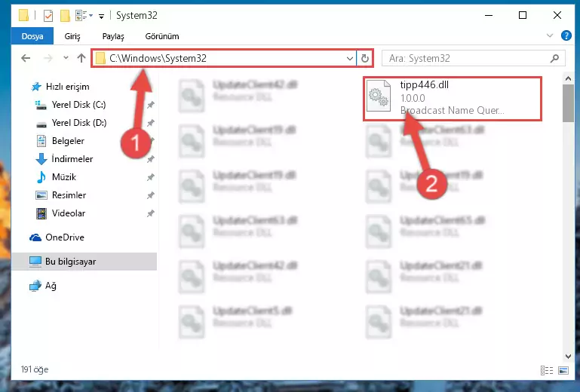Click the search magnifier icon
The height and width of the screenshot is (392, 580).
click(554, 59)
